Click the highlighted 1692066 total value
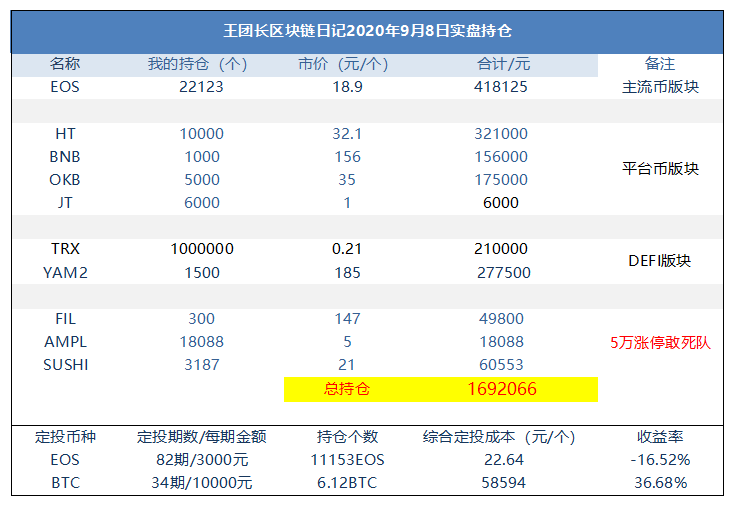The height and width of the screenshot is (517, 739). tap(501, 389)
